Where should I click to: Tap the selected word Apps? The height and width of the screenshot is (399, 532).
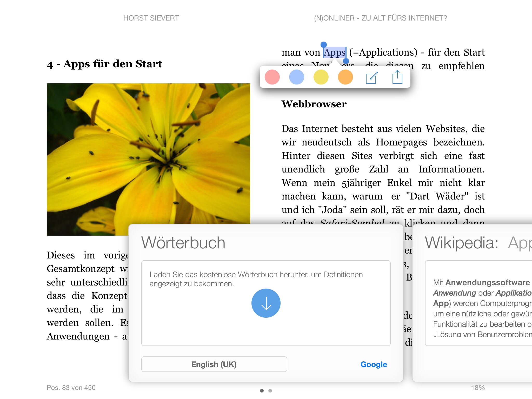point(335,53)
